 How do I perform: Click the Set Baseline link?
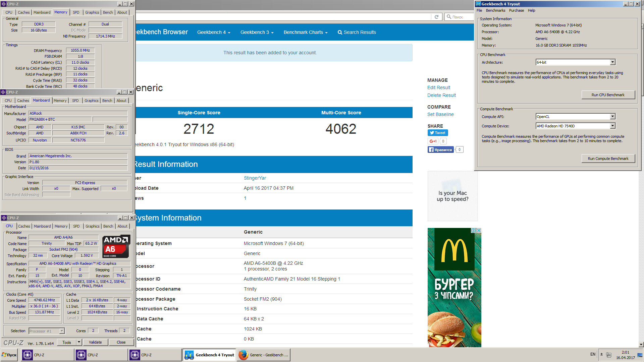(x=440, y=114)
